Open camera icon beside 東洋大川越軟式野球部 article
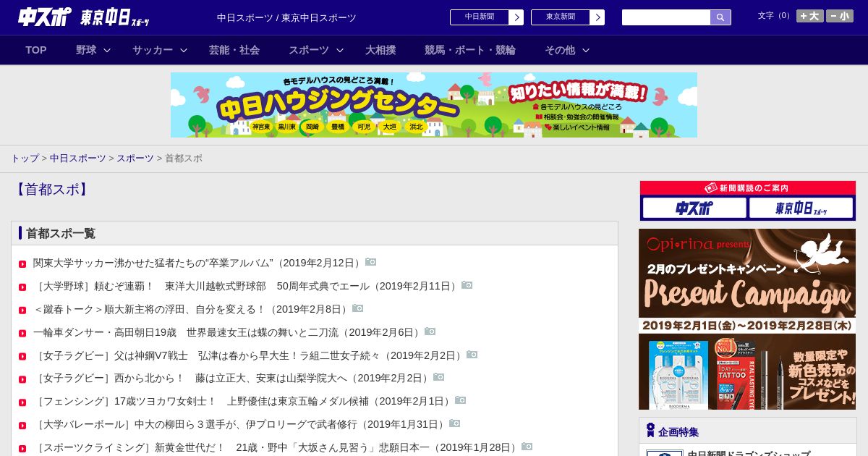 [467, 285]
